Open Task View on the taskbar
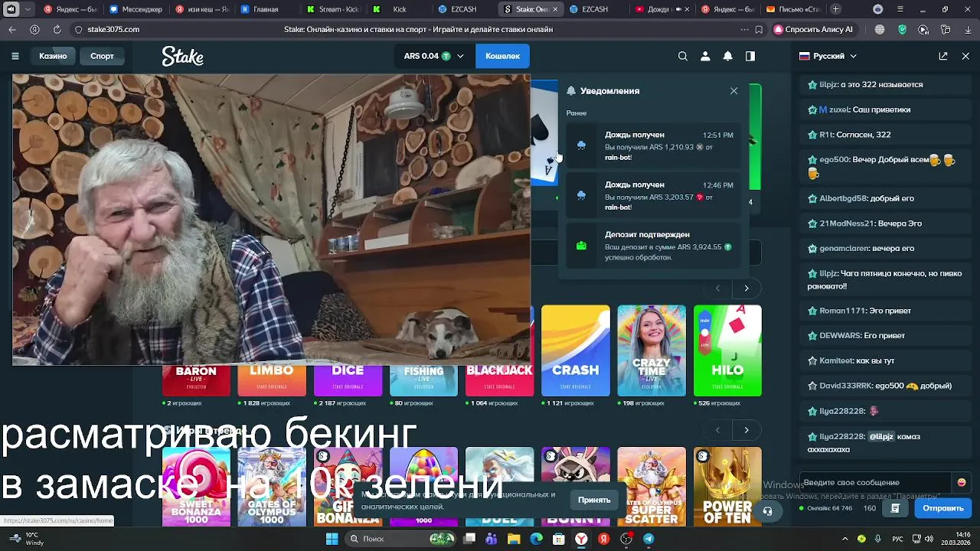The height and width of the screenshot is (551, 980). point(469,539)
